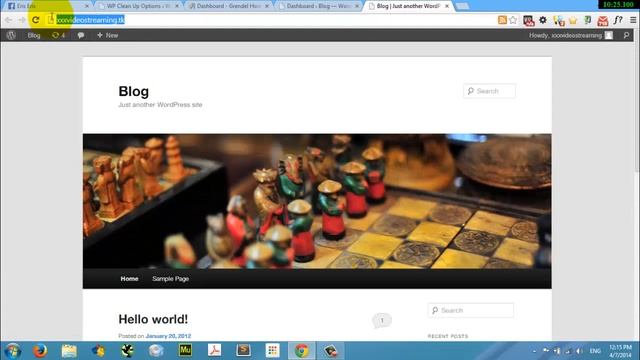The width and height of the screenshot is (640, 360).
Task: Open the comment count bubble showing 1
Action: click(x=382, y=320)
